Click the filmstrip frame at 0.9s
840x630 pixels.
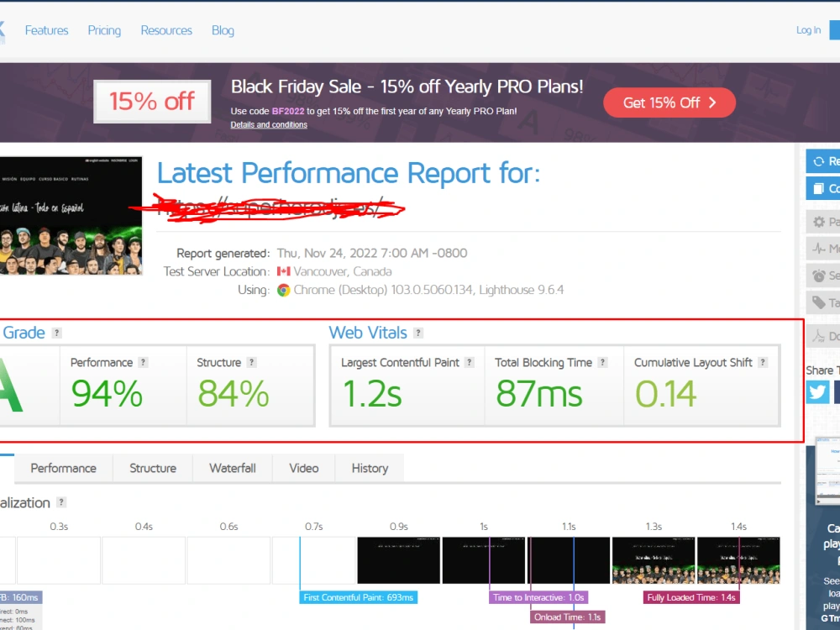click(398, 560)
